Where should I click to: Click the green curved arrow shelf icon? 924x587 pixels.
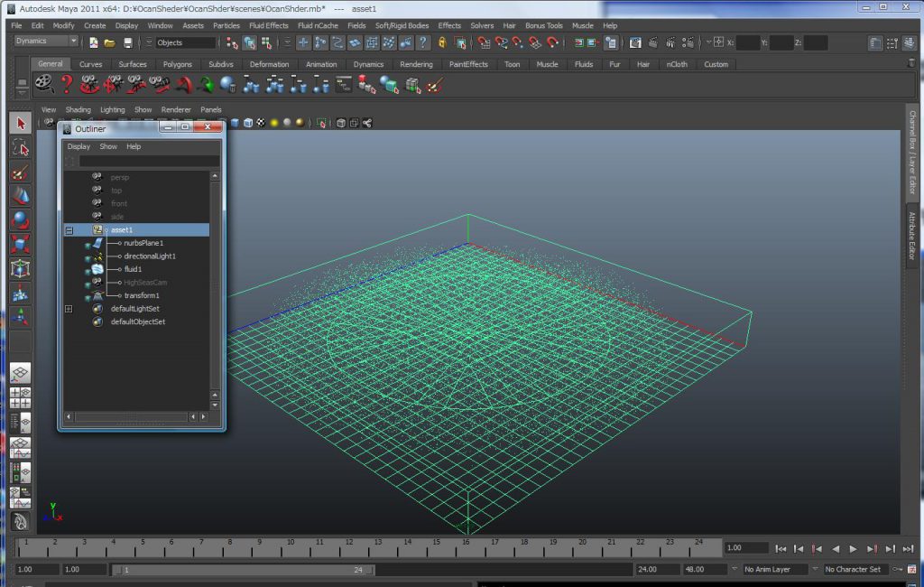coord(207,85)
